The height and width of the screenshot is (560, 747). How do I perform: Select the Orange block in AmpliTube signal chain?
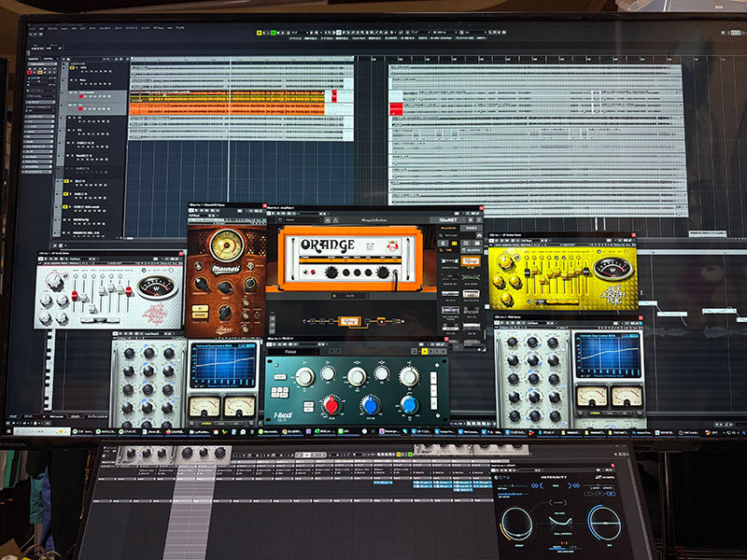click(x=348, y=321)
